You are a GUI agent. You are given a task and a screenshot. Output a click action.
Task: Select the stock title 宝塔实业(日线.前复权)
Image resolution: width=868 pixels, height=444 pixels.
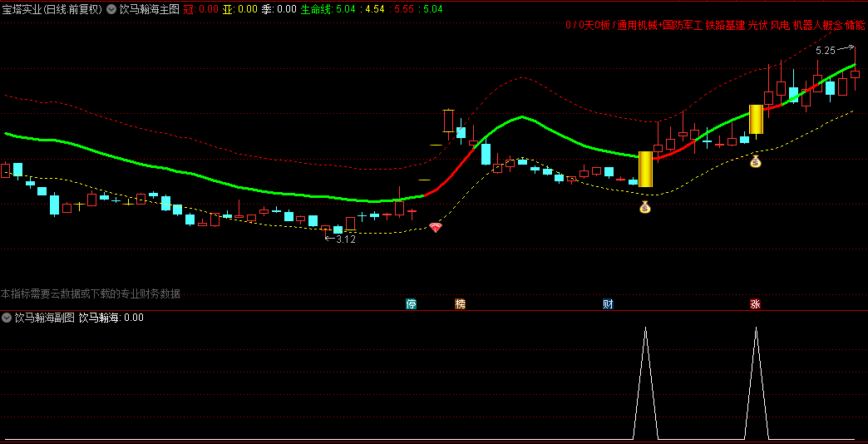click(x=52, y=9)
